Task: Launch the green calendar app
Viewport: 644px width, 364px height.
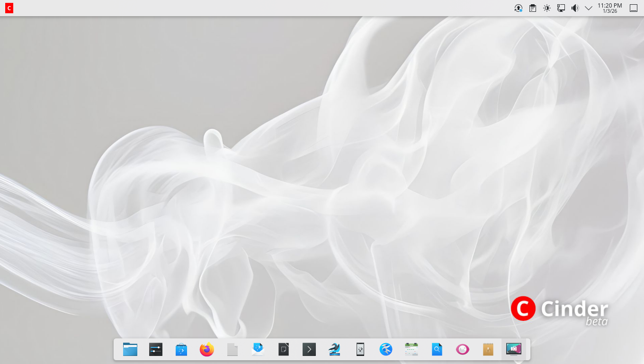Action: [411, 350]
